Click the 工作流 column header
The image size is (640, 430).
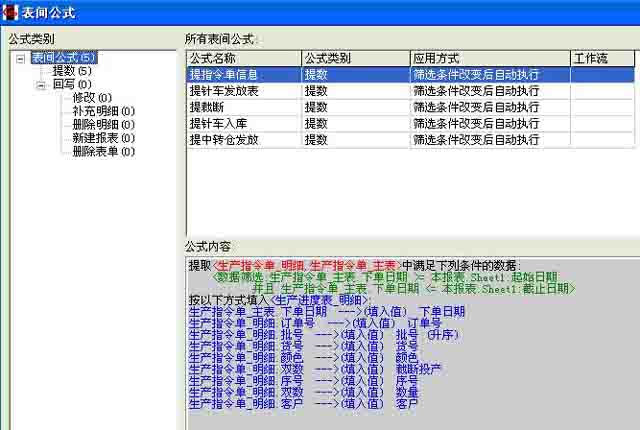click(x=601, y=58)
